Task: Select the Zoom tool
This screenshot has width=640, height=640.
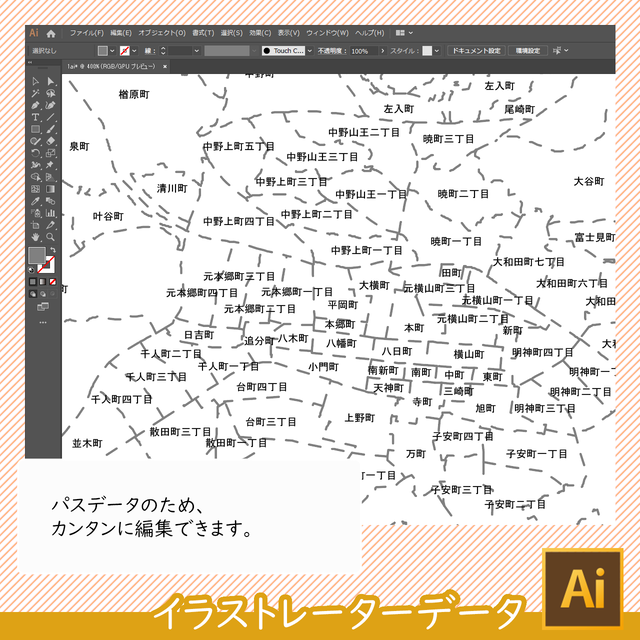Action: [x=50, y=237]
